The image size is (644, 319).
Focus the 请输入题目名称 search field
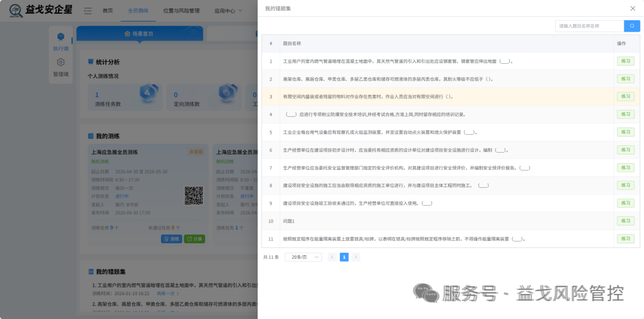click(589, 26)
